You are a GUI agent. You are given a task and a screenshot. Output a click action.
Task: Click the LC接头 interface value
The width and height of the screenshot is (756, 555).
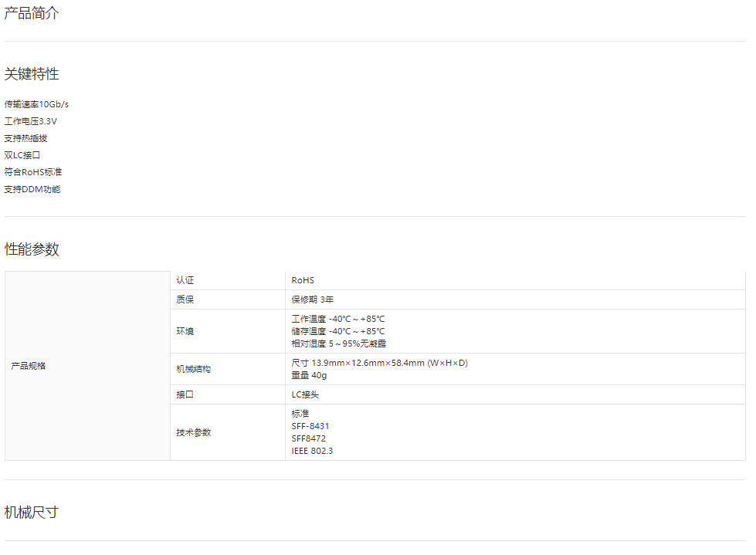coord(305,394)
